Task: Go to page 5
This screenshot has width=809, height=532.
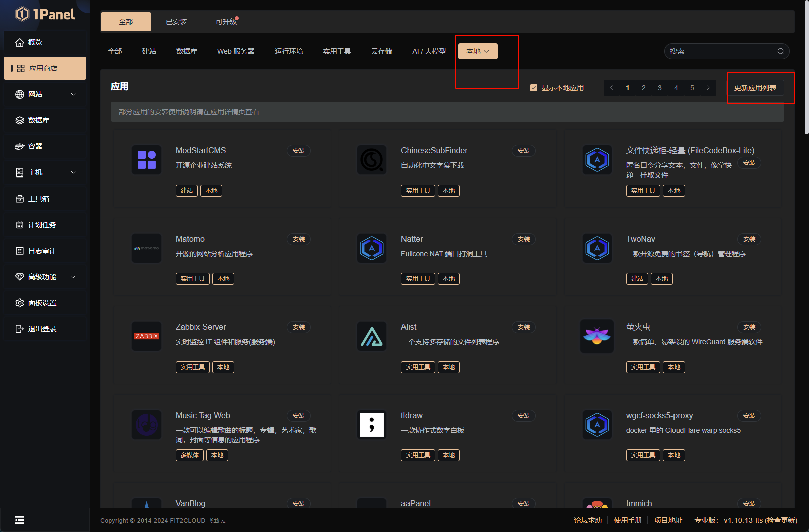Action: pos(692,88)
